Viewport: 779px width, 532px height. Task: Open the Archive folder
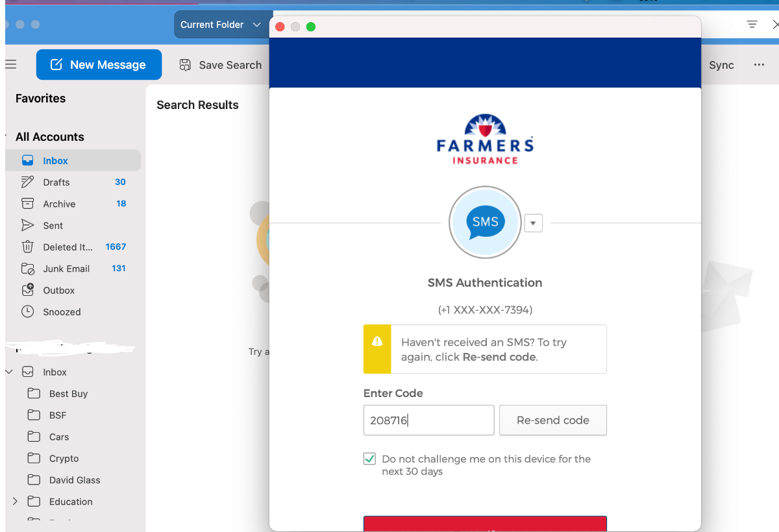coord(73,204)
